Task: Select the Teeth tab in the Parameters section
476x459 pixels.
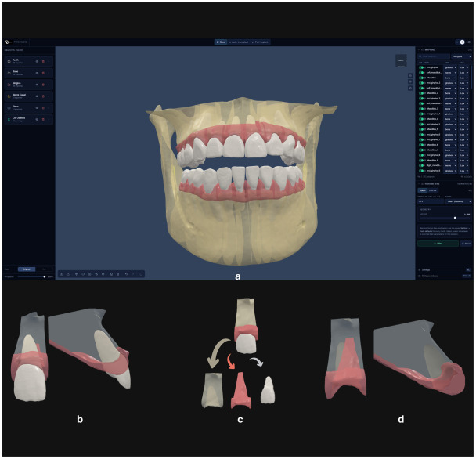Action: pos(423,190)
